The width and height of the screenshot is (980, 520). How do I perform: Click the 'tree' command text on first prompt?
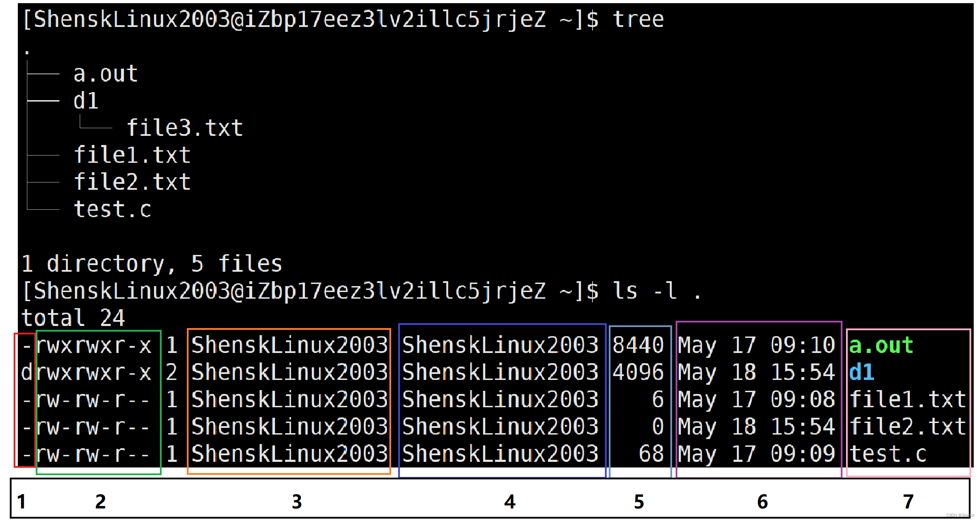click(x=639, y=19)
